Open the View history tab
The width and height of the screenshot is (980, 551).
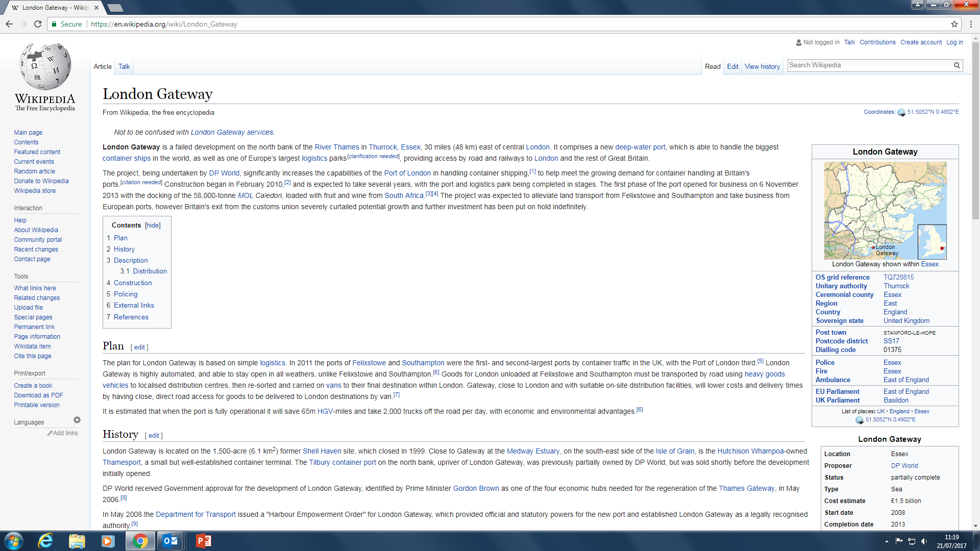click(762, 67)
